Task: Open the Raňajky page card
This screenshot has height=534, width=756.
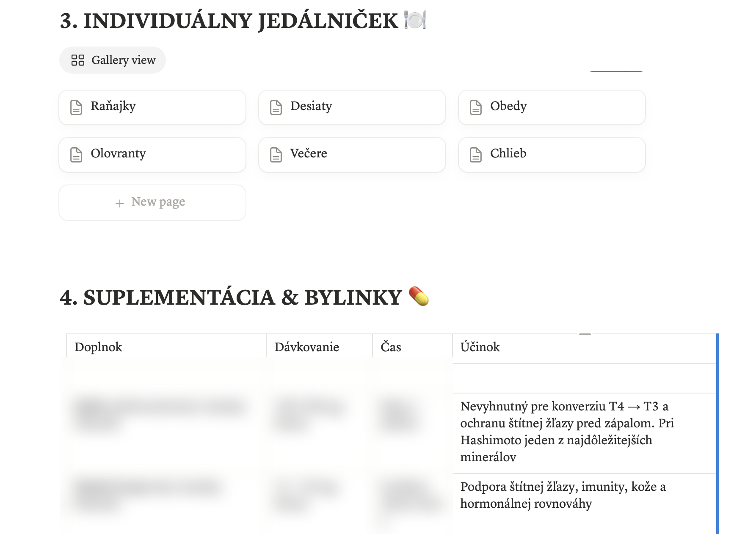Action: tap(152, 107)
